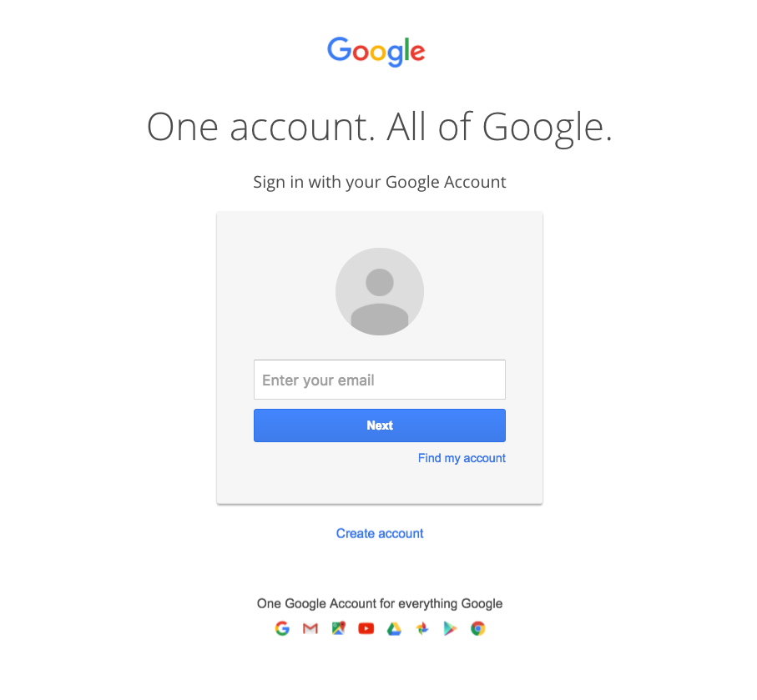Screen dimensions: 757x700
Task: Click the "One account. All of Google." heading
Action: [380, 128]
